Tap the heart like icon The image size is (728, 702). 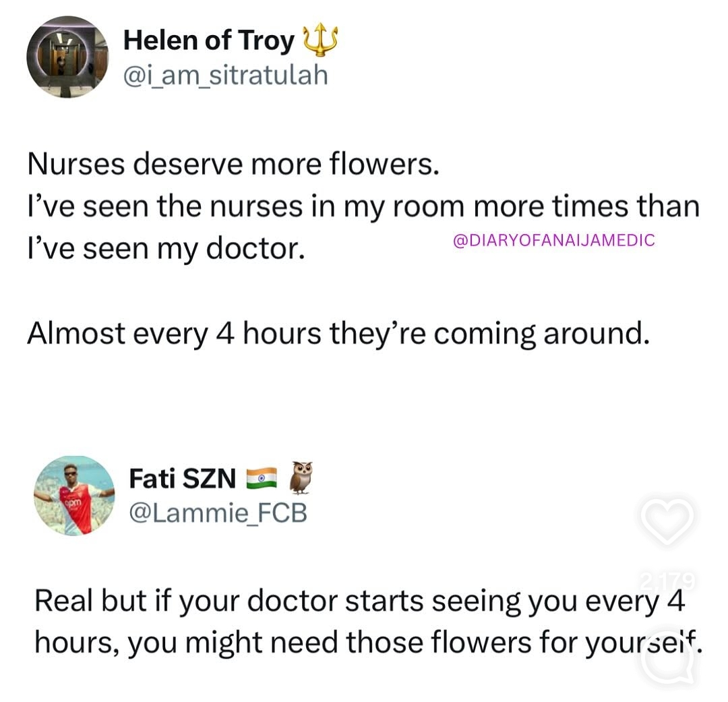coord(667,521)
